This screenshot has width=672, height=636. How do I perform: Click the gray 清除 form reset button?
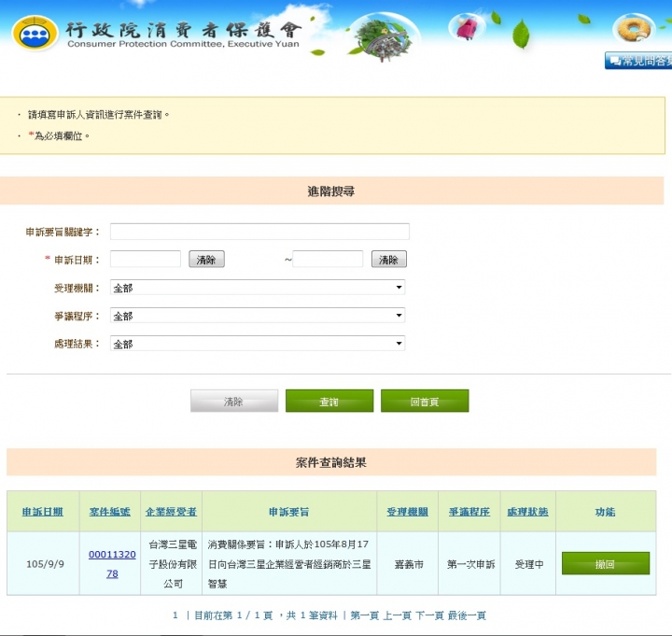234,401
